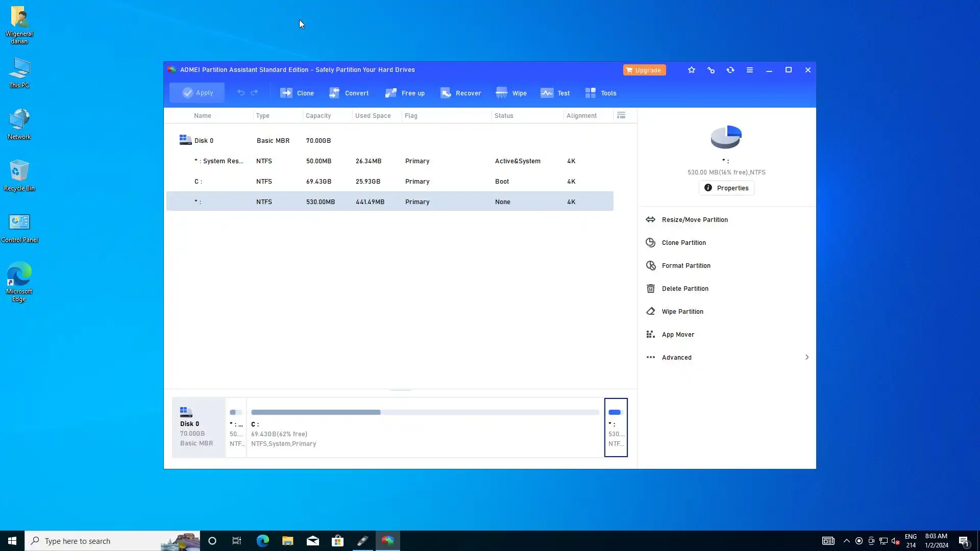Select the Wipe toolbar tool
The image size is (980, 551).
pos(511,93)
